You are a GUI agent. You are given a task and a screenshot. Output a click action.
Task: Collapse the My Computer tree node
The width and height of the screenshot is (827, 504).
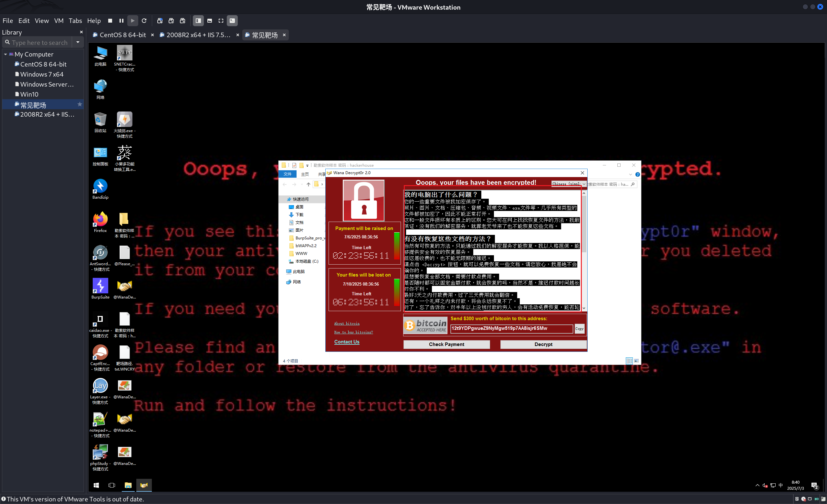tap(5, 54)
